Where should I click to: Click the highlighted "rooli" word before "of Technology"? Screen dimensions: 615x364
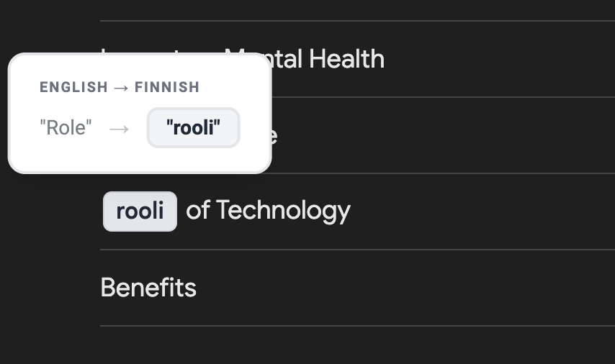click(x=140, y=211)
